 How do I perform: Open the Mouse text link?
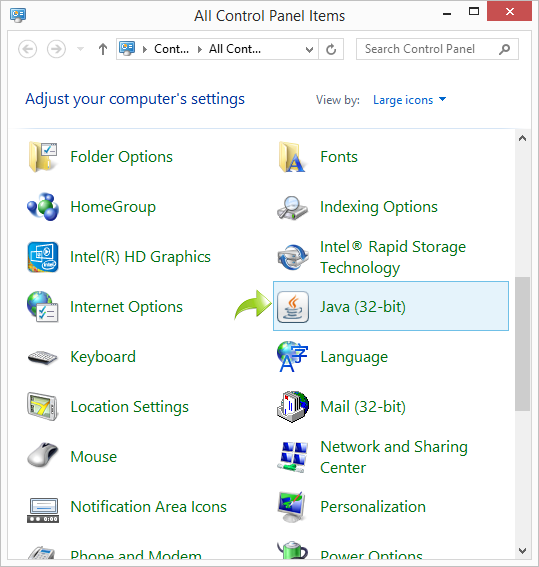click(x=94, y=457)
